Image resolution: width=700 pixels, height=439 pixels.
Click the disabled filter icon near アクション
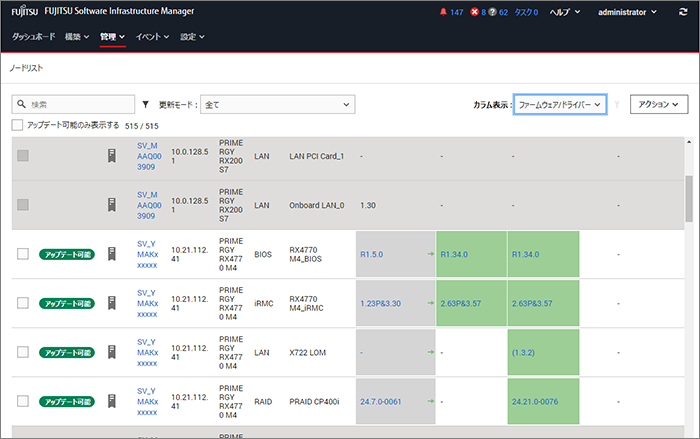617,105
